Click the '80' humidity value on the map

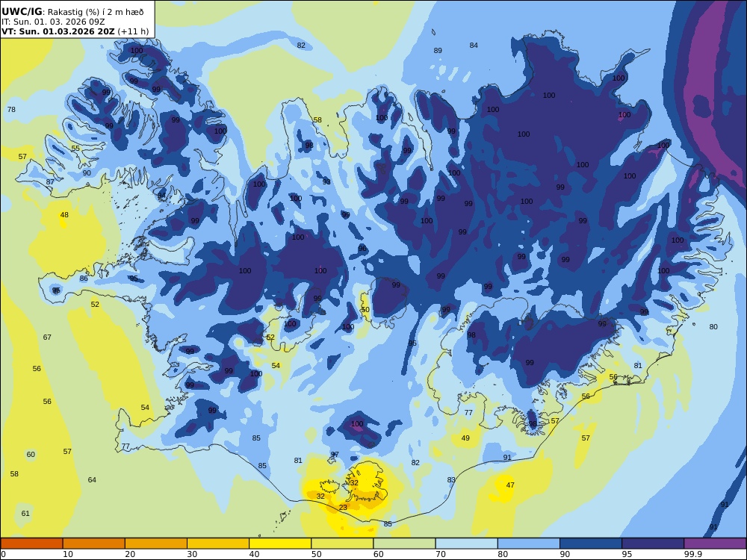(x=713, y=327)
